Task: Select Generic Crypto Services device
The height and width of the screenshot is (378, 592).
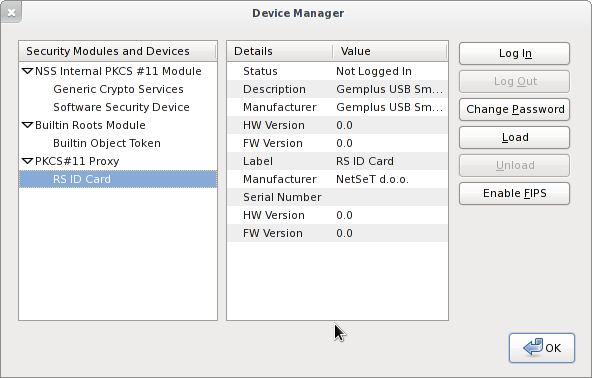Action: pyautogui.click(x=118, y=89)
